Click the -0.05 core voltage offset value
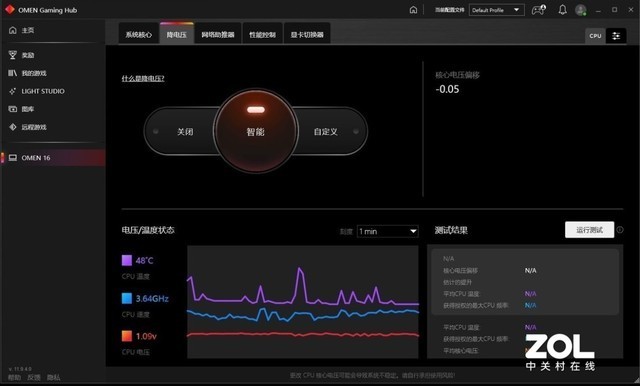640x386 pixels. [447, 89]
